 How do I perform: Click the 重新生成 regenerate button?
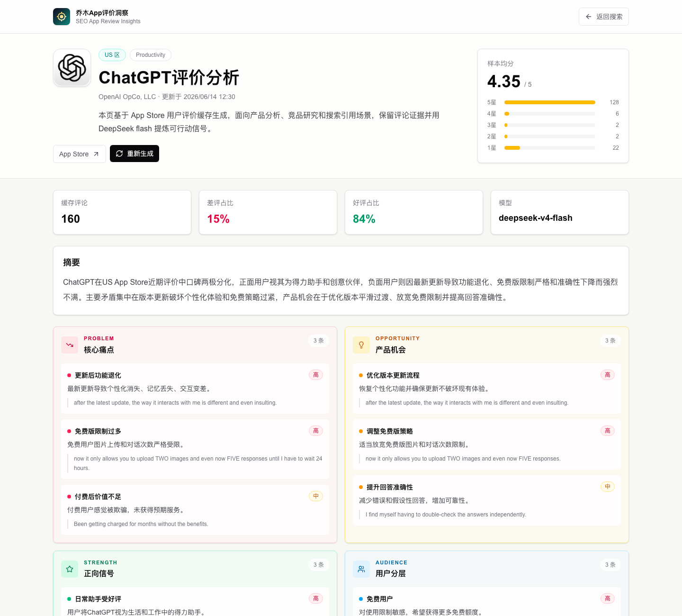(135, 154)
